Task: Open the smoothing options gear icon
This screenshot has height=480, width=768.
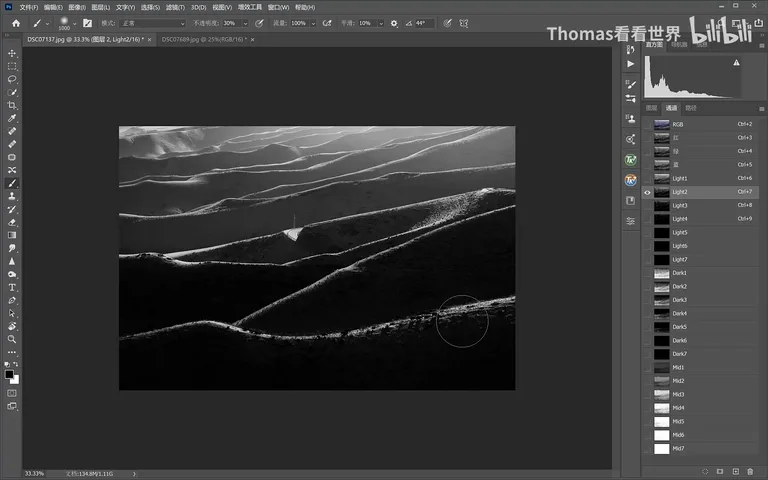Action: pyautogui.click(x=394, y=23)
